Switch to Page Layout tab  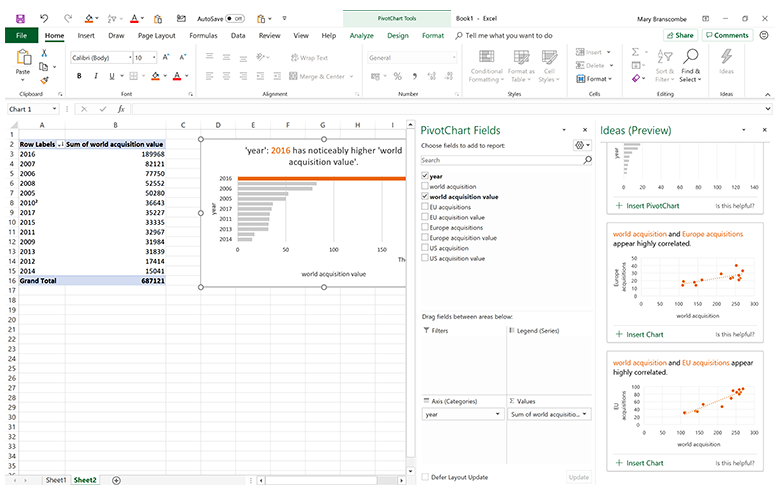point(157,36)
